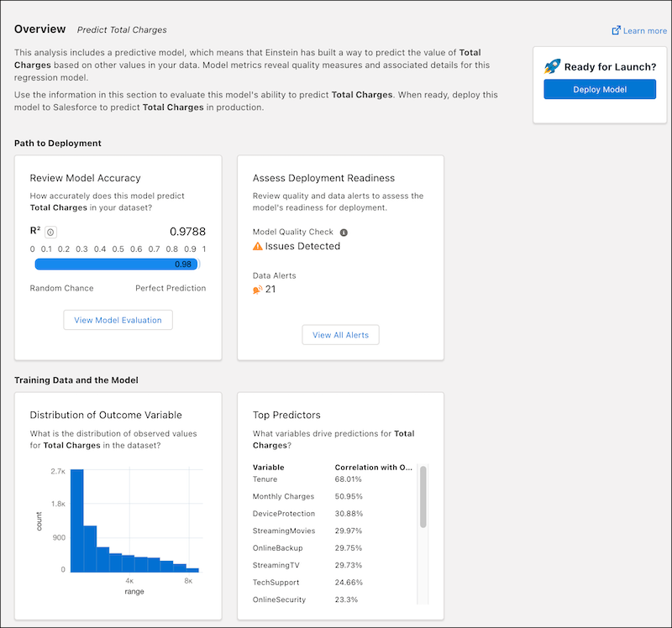This screenshot has height=628, width=672.
Task: Click the R² accuracy progress bar
Action: (117, 264)
